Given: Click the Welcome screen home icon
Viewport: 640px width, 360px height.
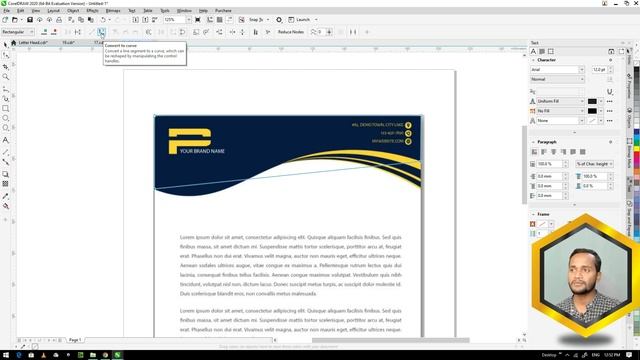Looking at the screenshot, I should point(13,43).
